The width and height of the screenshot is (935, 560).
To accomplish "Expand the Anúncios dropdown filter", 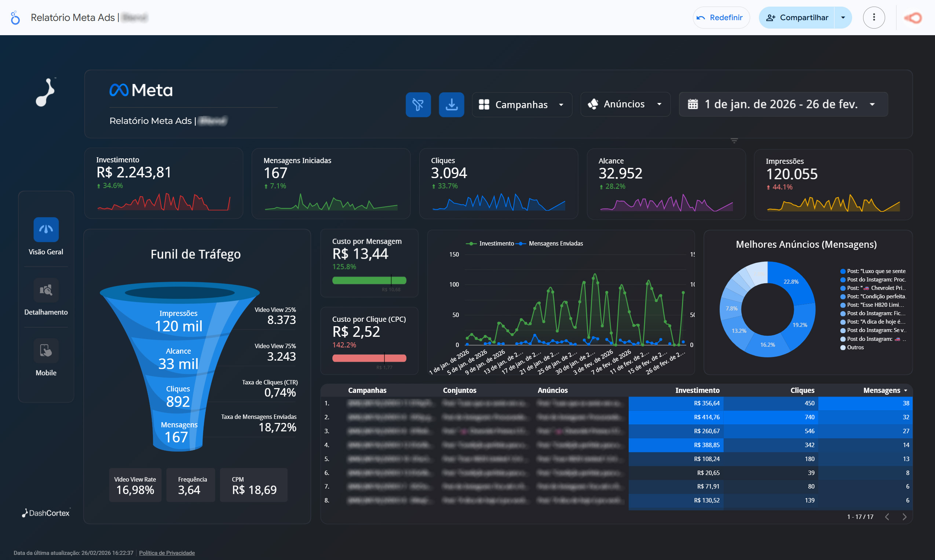I will click(625, 104).
